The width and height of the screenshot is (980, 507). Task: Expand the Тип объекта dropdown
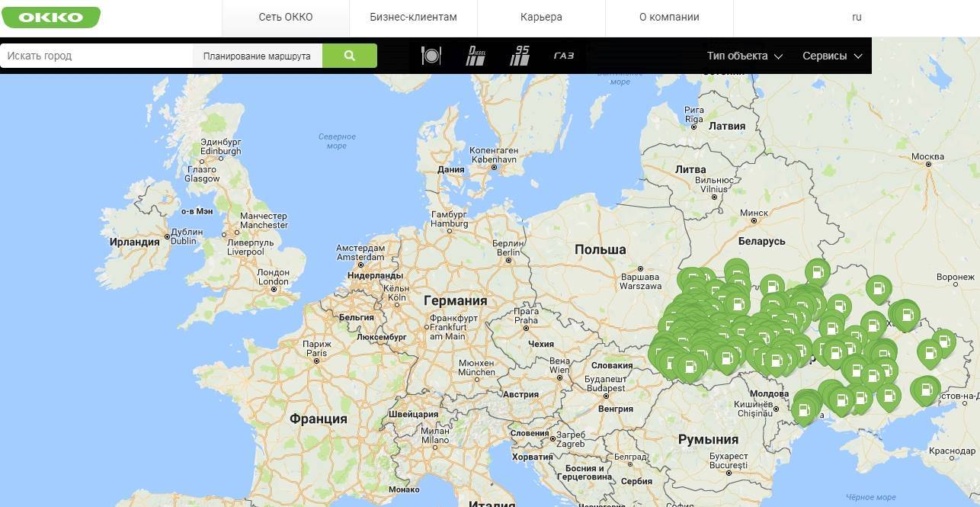click(x=744, y=56)
